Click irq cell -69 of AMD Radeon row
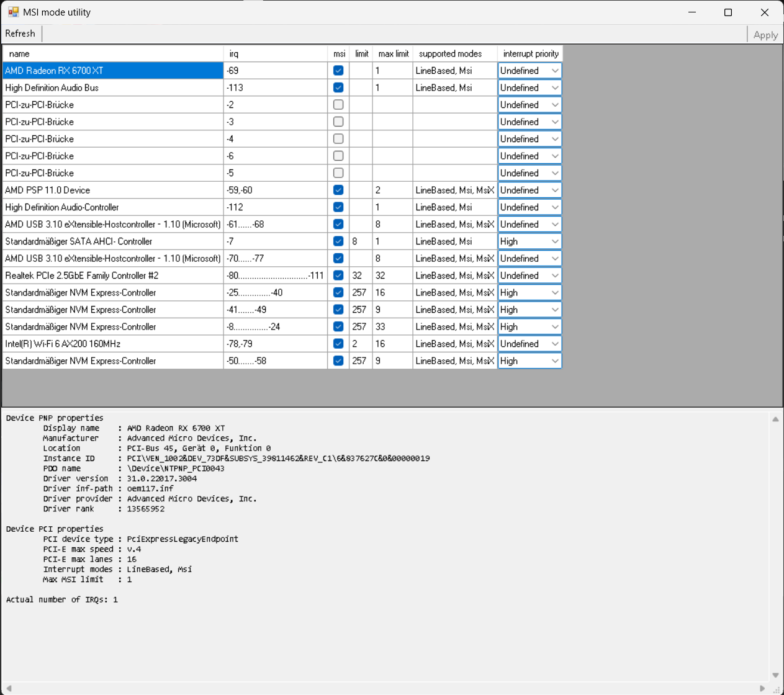The width and height of the screenshot is (784, 695). [x=276, y=71]
